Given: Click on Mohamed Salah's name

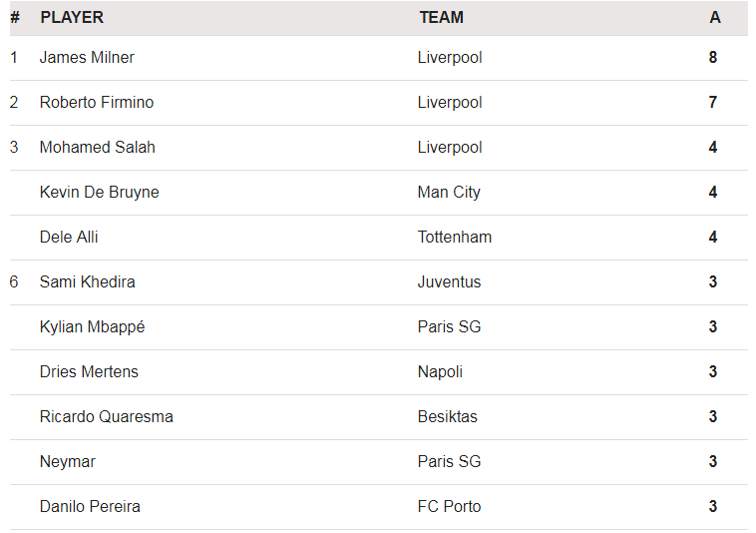Looking at the screenshot, I should click(98, 147).
